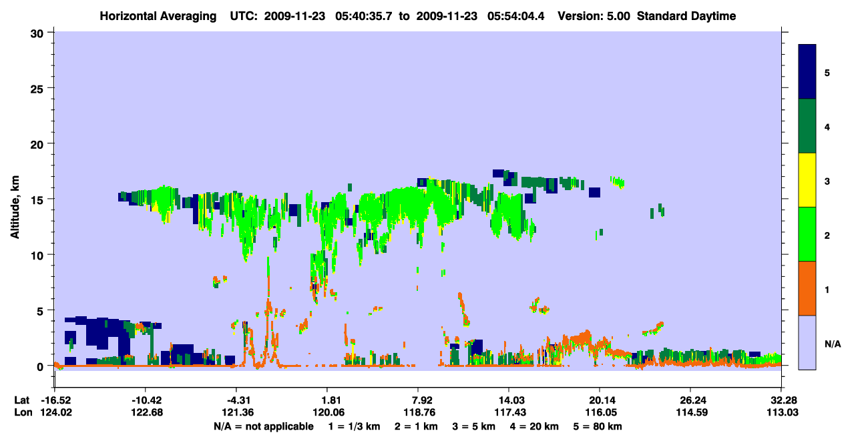Click the colorbar label 'N/A'
Screen dimensions: 868x445
(833, 344)
